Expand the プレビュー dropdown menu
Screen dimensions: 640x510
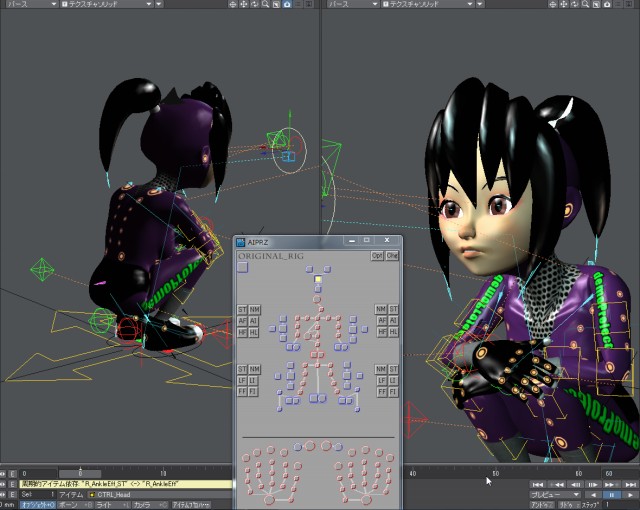(555, 495)
